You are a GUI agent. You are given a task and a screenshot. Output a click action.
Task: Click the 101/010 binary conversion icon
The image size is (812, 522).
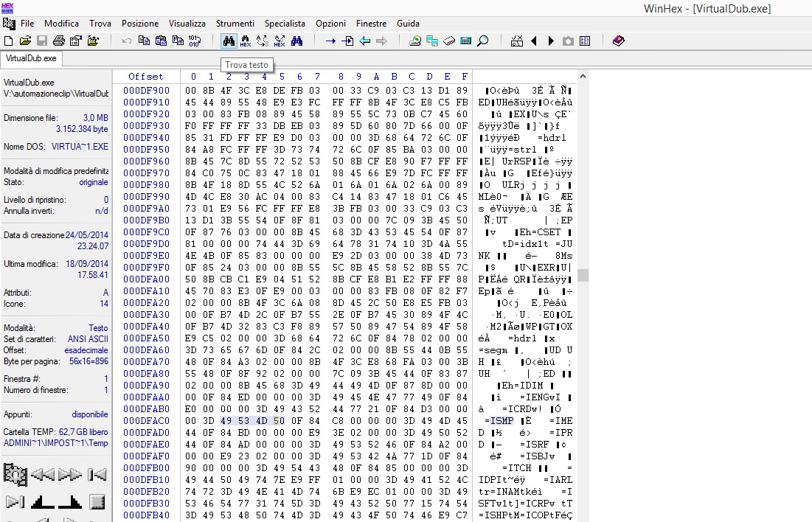pos(195,41)
